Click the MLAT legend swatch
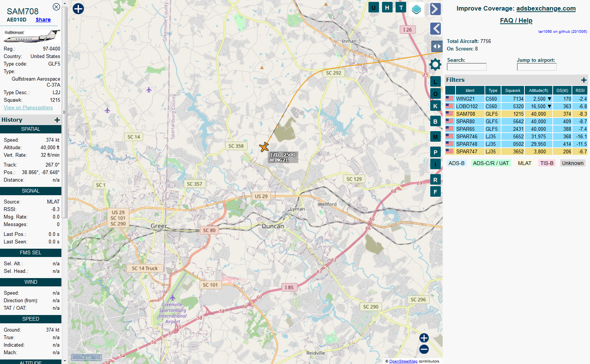The width and height of the screenshot is (590, 364). (524, 163)
